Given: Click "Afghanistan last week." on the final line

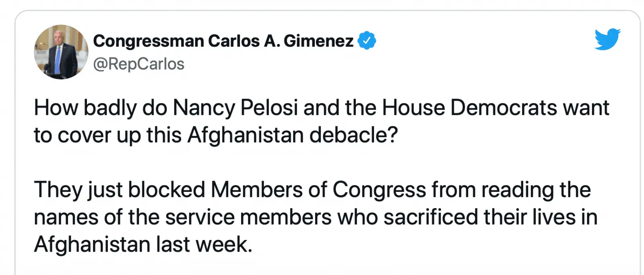Looking at the screenshot, I should pyautogui.click(x=143, y=244).
